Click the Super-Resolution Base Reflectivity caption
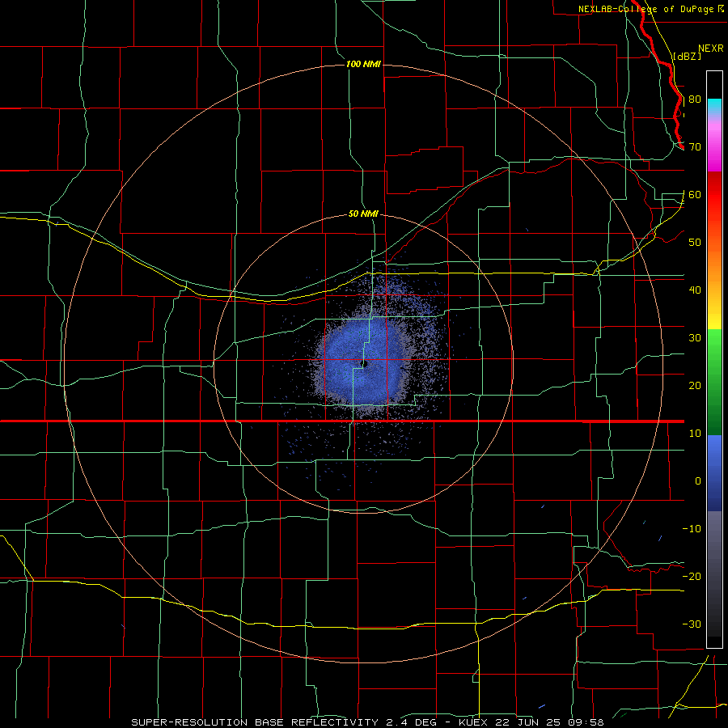 coord(367,722)
